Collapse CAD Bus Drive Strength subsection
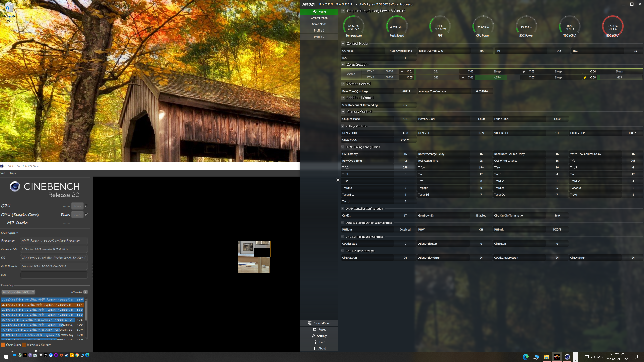The width and height of the screenshot is (644, 362). coord(343,251)
